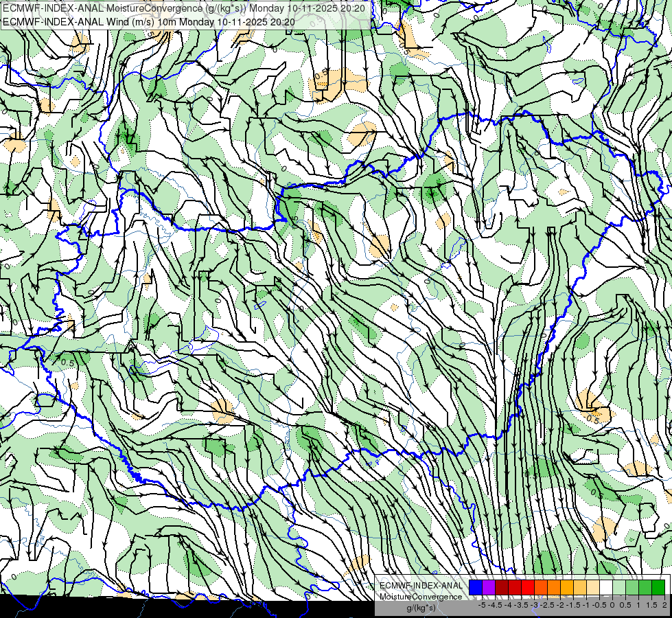Click the g/(kg*s) unit label in the legend
The height and width of the screenshot is (618, 672).
click(x=421, y=608)
